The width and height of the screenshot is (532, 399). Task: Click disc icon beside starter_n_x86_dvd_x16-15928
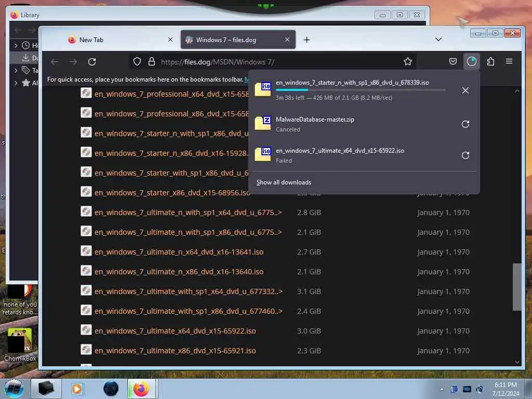pyautogui.click(x=86, y=152)
